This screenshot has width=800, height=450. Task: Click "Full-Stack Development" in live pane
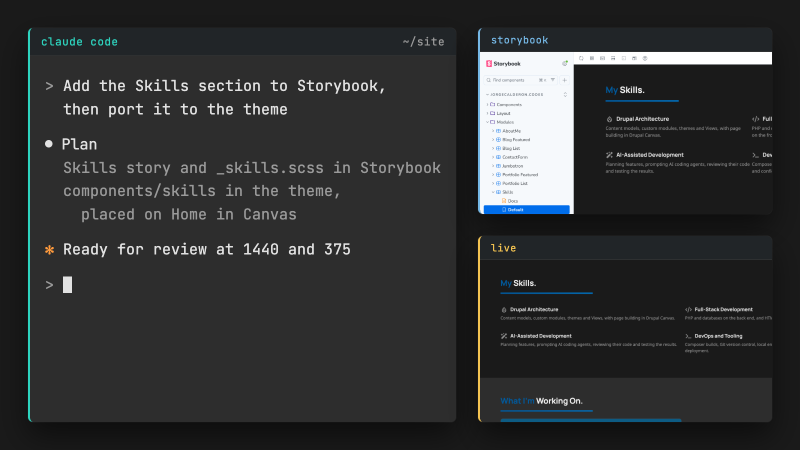(x=723, y=310)
